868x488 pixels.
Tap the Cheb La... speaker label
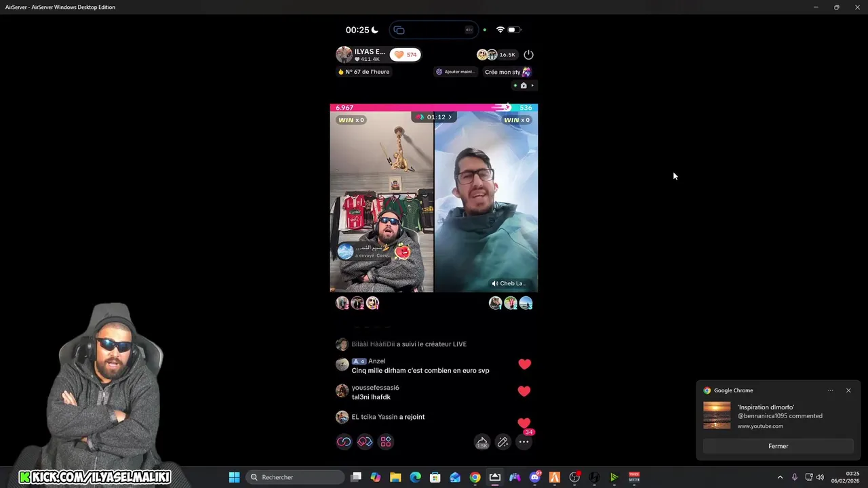click(x=509, y=283)
